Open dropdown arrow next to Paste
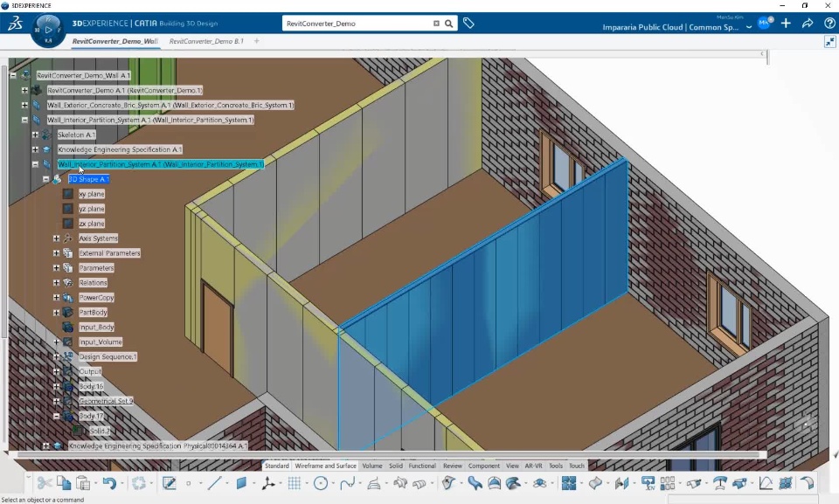Viewport: 839px width, 504px height. [96, 484]
